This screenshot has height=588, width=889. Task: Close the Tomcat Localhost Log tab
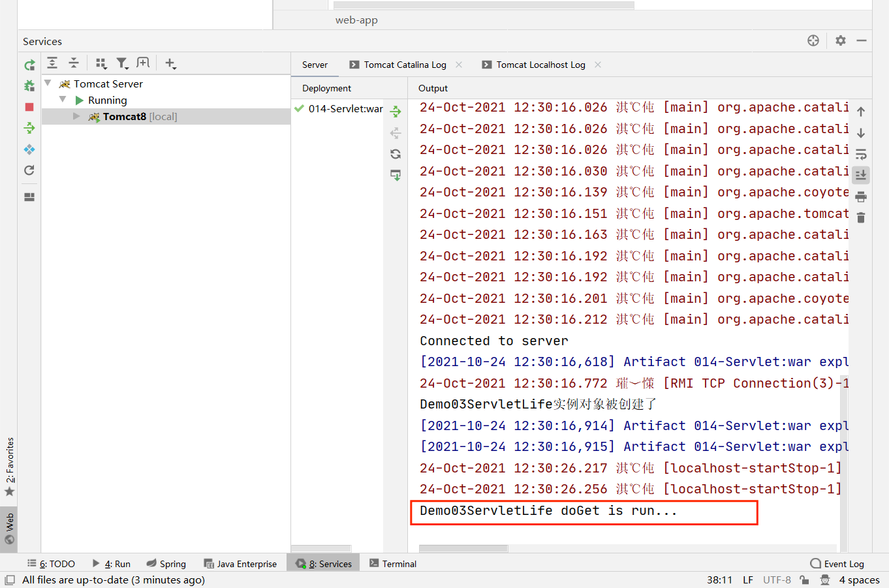[598, 65]
